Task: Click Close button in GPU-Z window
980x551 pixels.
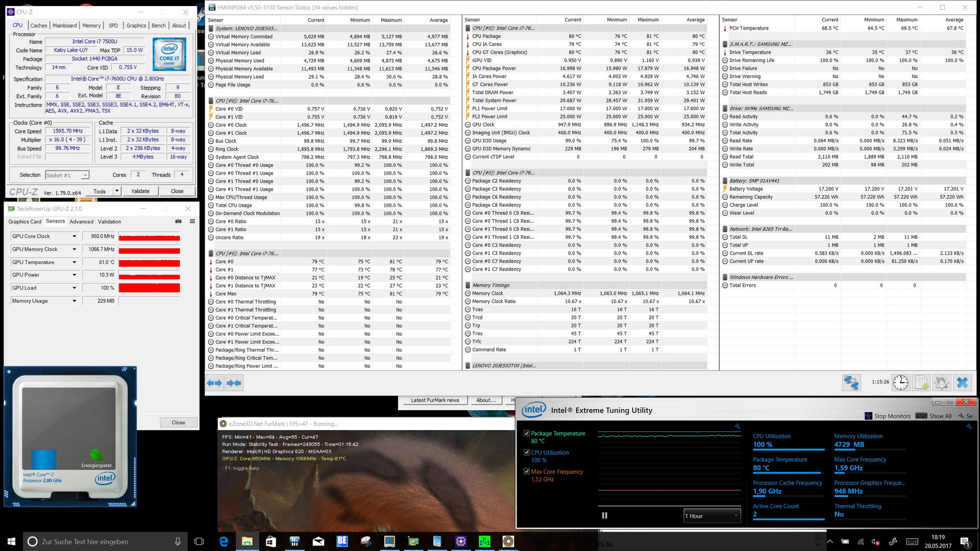Action: [x=178, y=422]
